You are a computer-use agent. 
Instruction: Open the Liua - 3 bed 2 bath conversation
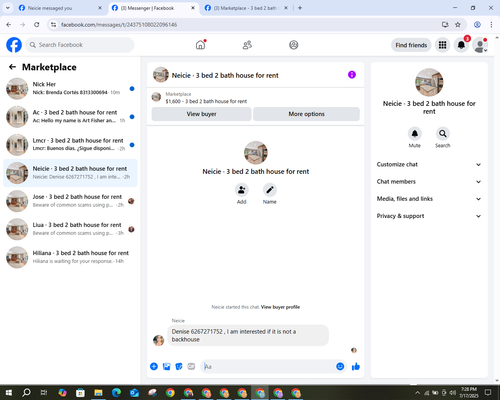point(70,229)
